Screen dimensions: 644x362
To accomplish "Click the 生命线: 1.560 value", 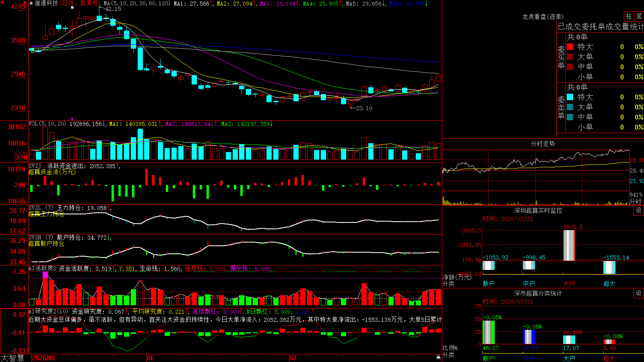I will tap(160, 269).
